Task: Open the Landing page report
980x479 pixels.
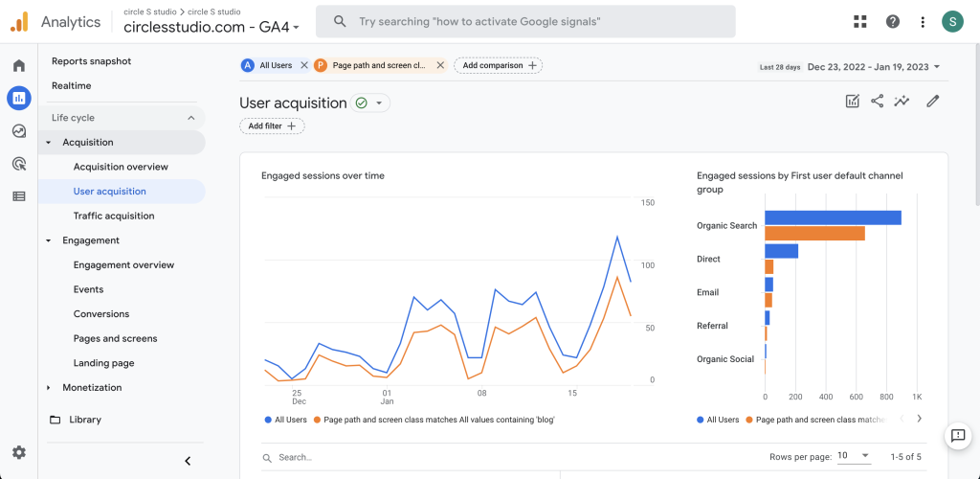Action: [x=103, y=363]
